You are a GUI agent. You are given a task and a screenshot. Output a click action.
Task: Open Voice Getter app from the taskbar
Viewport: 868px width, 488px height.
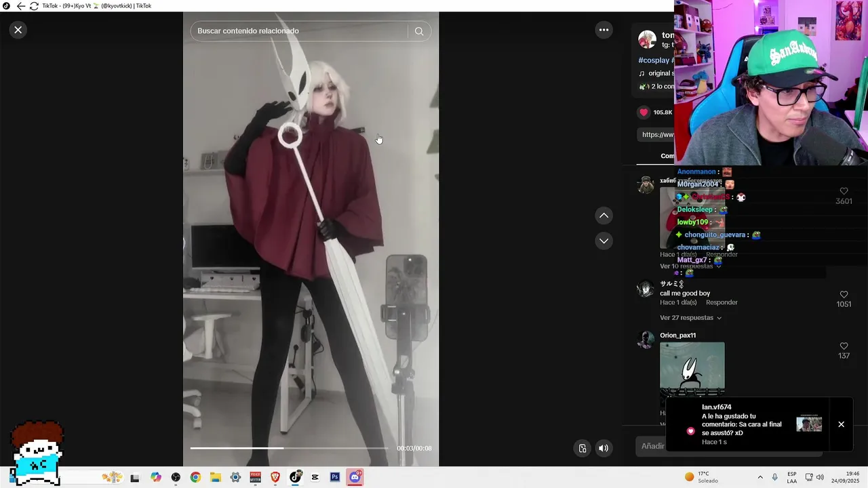click(x=256, y=477)
